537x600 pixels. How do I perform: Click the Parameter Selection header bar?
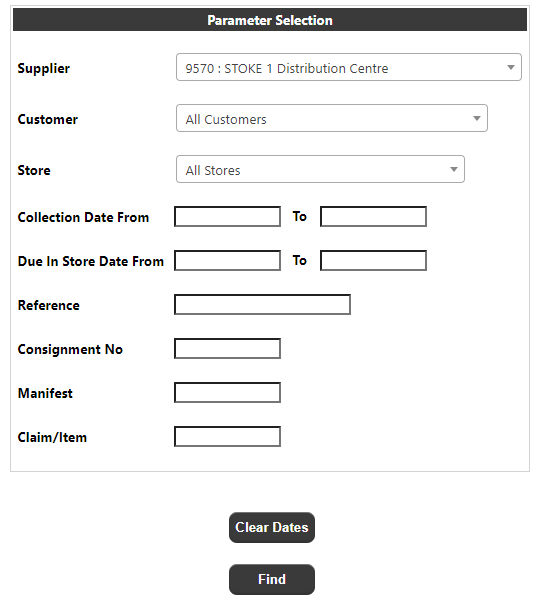tap(270, 20)
